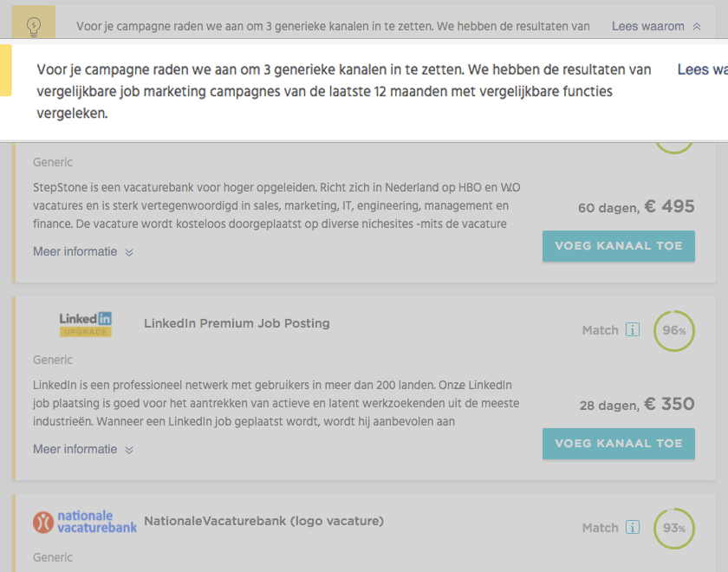The height and width of the screenshot is (572, 728).
Task: Add the LinkedIn channel for € 350
Action: 619,444
